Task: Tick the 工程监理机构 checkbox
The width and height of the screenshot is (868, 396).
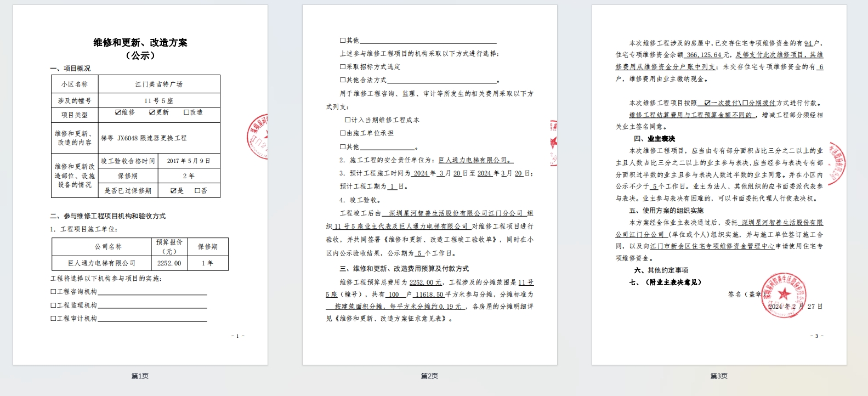Action: pyautogui.click(x=54, y=306)
